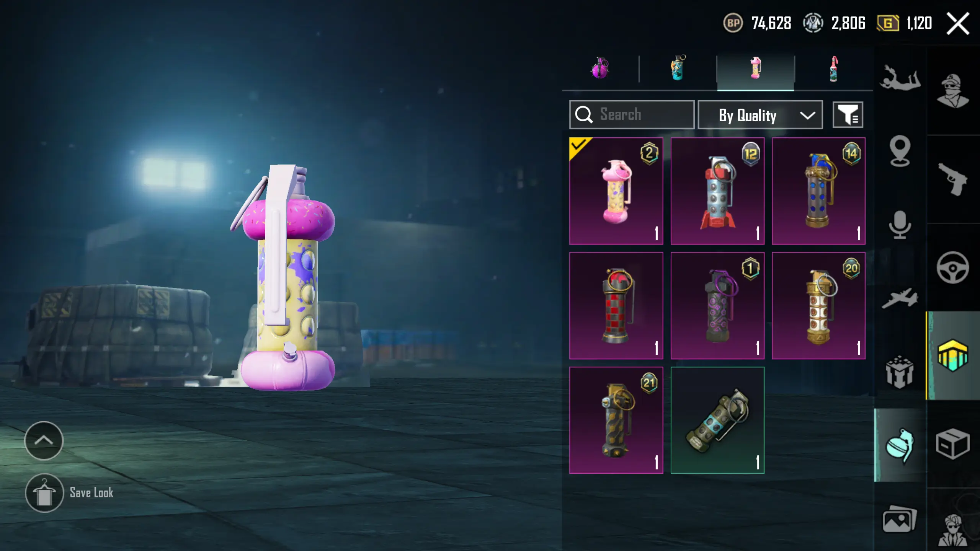Viewport: 980px width, 551px height.
Task: Click the Search input field
Action: tap(632, 115)
